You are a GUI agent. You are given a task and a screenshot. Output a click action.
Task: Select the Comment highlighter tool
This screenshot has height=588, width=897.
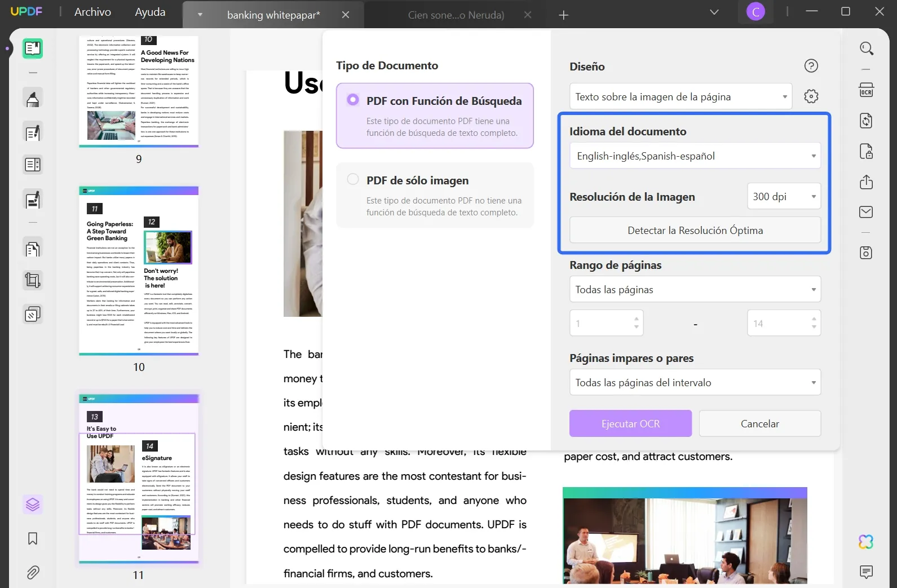point(33,99)
